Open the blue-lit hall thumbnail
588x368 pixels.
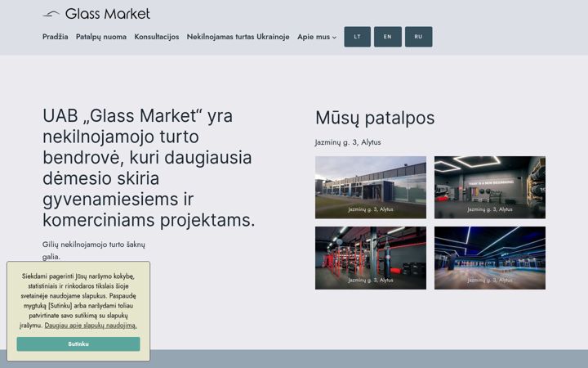(490, 258)
